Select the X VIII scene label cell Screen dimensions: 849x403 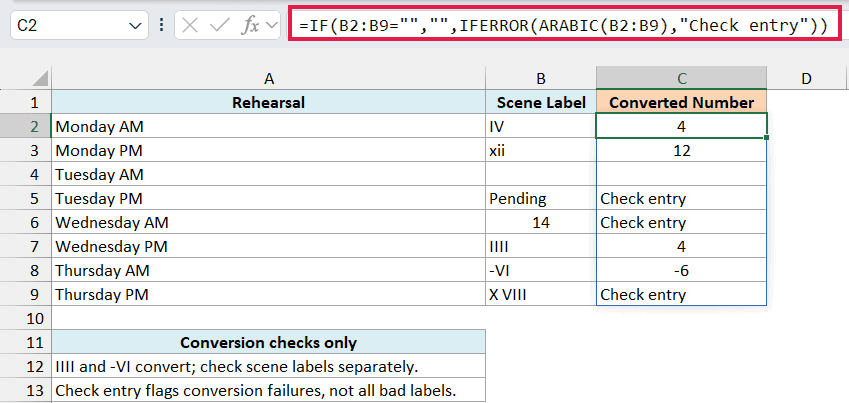541,294
